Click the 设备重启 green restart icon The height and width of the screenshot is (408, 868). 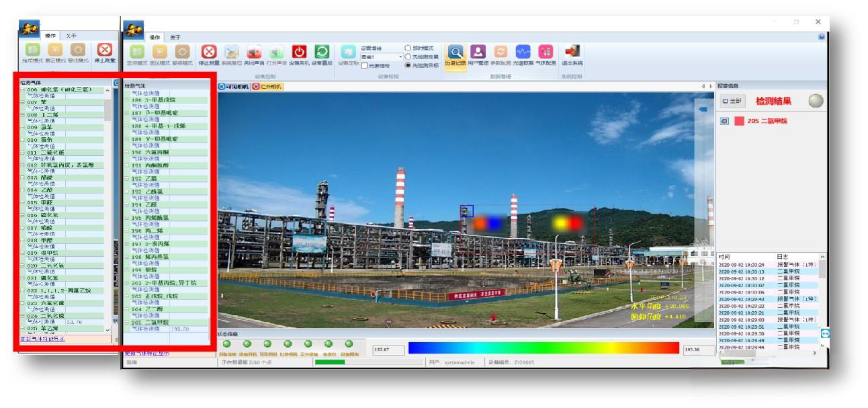pos(322,52)
